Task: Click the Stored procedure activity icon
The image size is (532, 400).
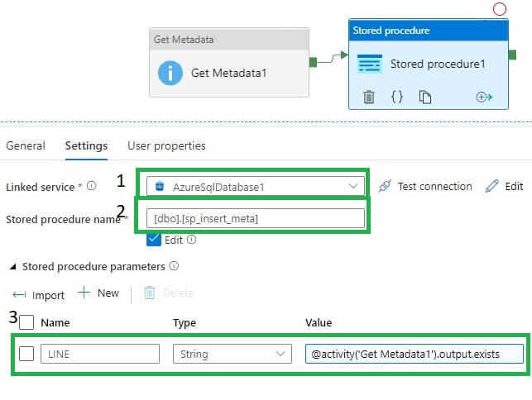Action: click(369, 64)
